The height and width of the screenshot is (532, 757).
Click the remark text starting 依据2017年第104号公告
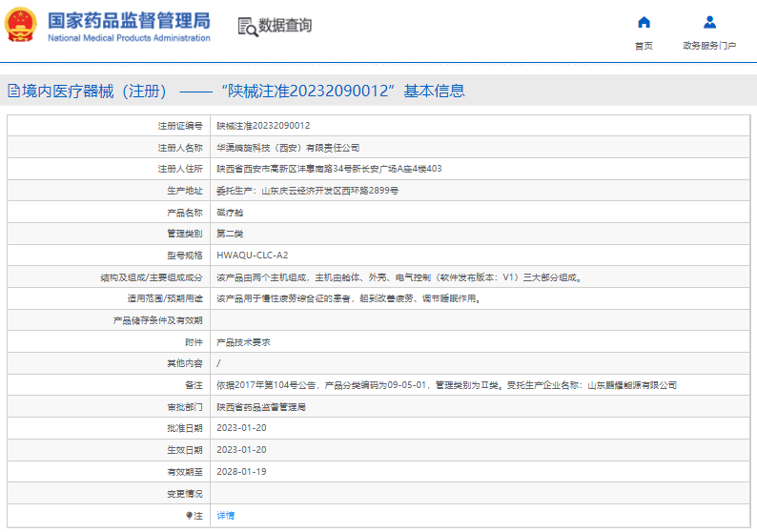[x=446, y=385]
